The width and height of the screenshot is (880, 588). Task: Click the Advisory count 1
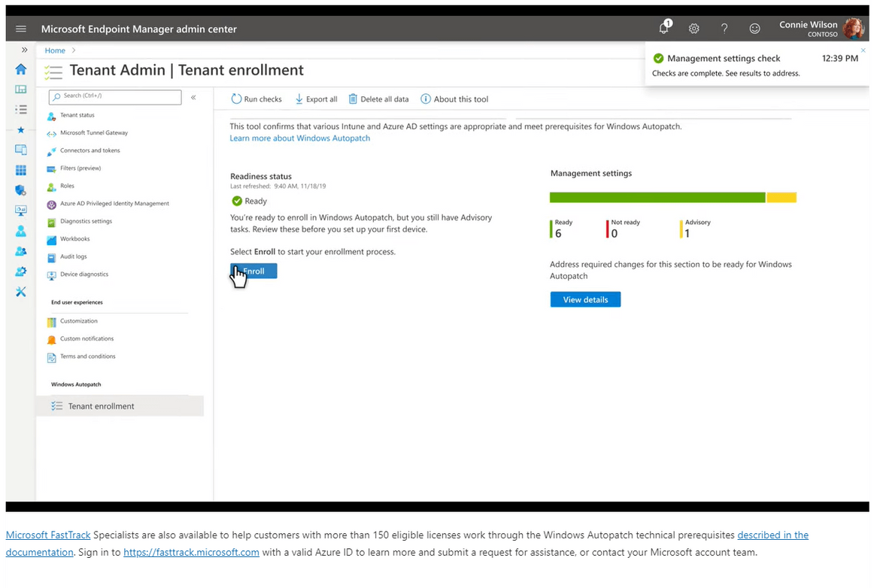[x=687, y=233]
